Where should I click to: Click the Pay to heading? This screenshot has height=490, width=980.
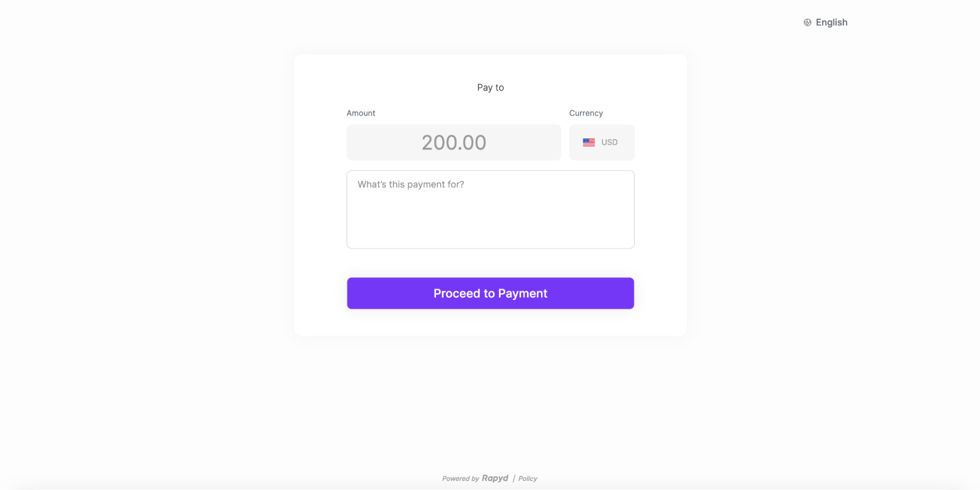coord(490,87)
